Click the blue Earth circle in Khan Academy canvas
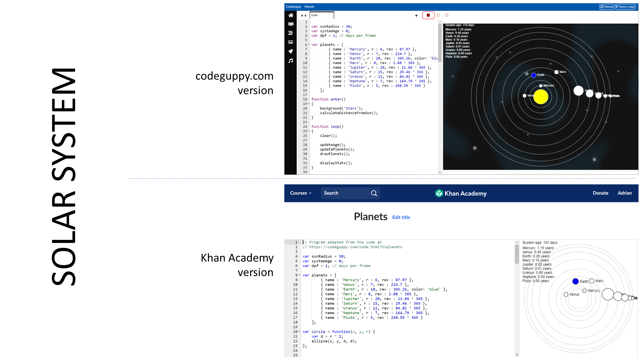 pos(575,282)
